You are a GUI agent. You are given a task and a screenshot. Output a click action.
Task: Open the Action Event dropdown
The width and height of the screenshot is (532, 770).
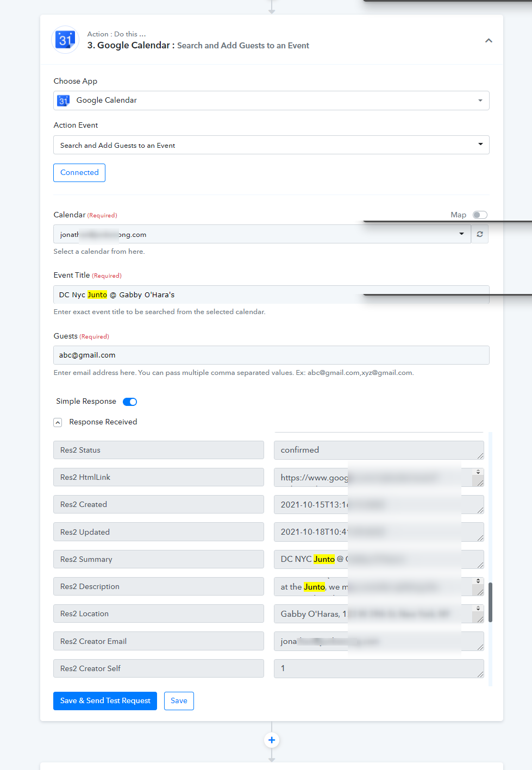(x=271, y=145)
